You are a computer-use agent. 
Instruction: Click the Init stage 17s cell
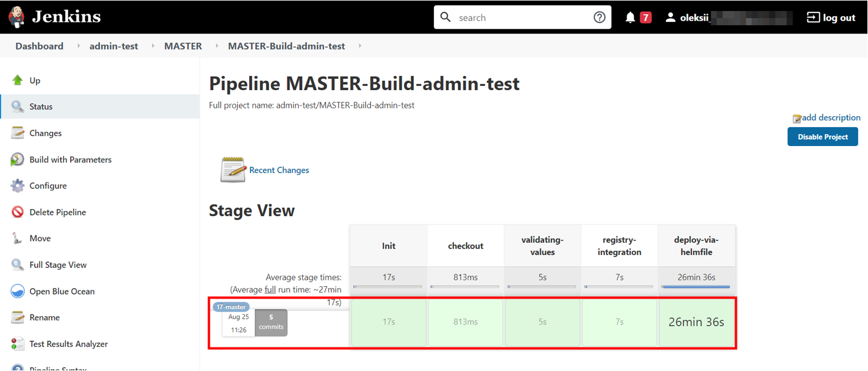tap(389, 322)
